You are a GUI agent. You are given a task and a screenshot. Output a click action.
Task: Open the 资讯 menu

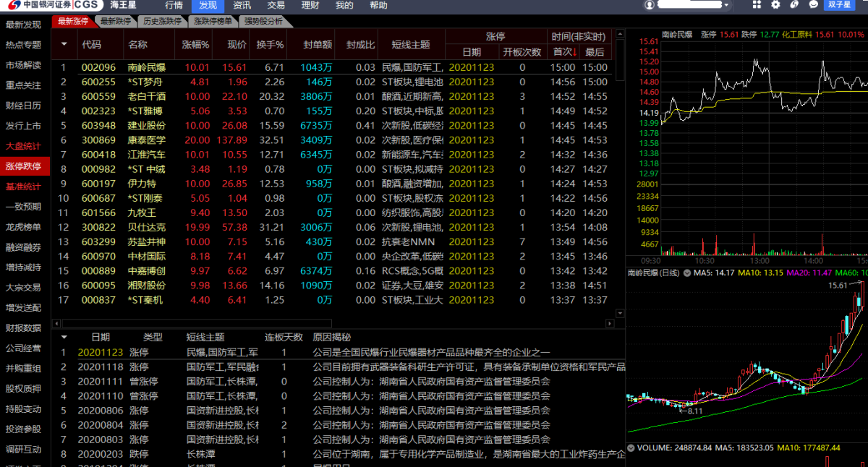pyautogui.click(x=242, y=5)
